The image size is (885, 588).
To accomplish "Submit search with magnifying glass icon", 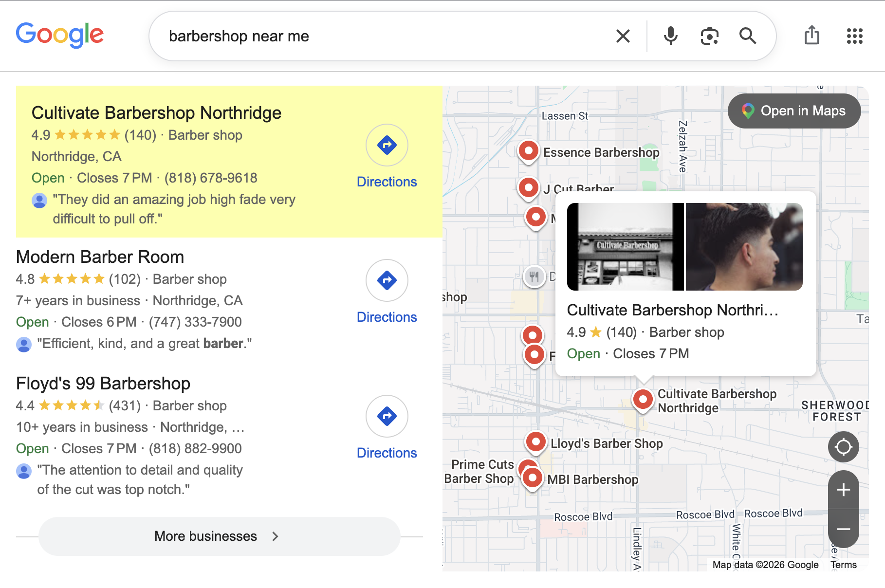I will 747,36.
